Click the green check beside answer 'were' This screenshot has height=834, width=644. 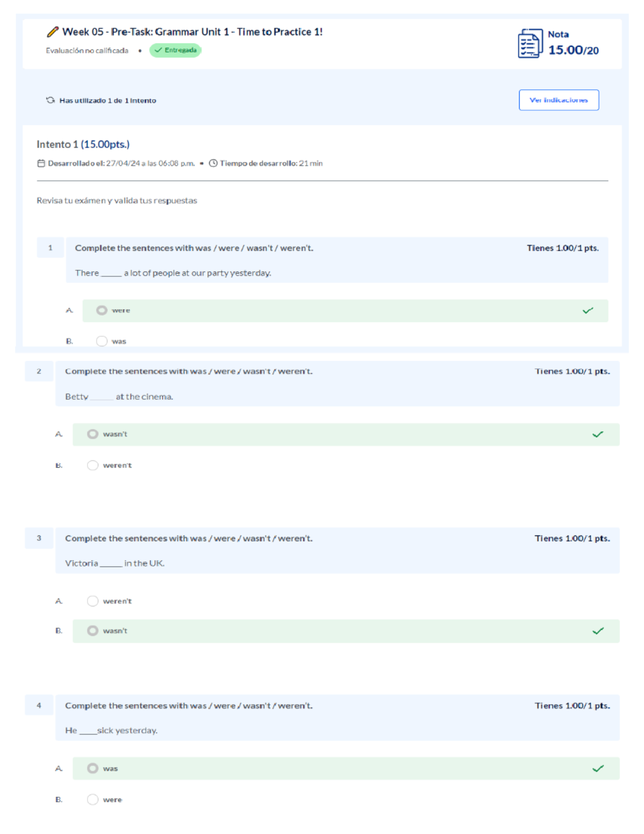588,310
